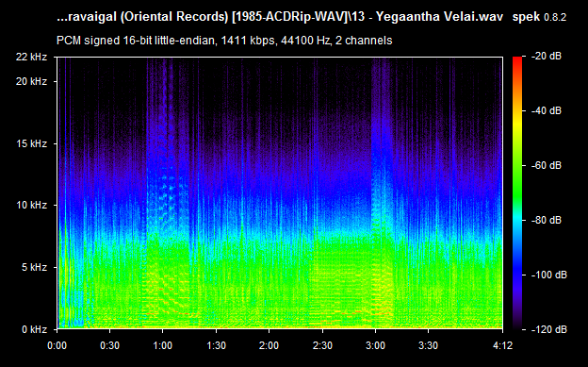Click the 4:12 end time label
Viewport: 588px width, 367px height.
point(502,345)
